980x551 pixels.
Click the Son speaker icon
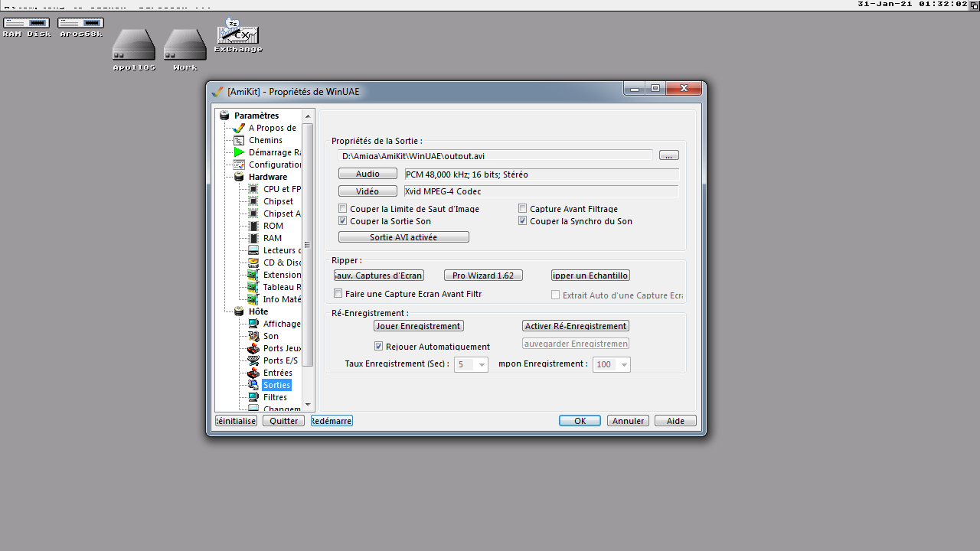click(253, 336)
